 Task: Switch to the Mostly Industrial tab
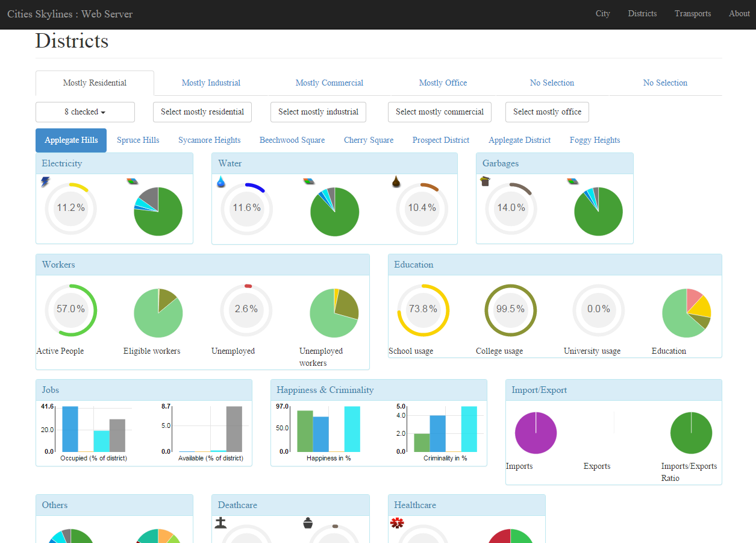[211, 83]
